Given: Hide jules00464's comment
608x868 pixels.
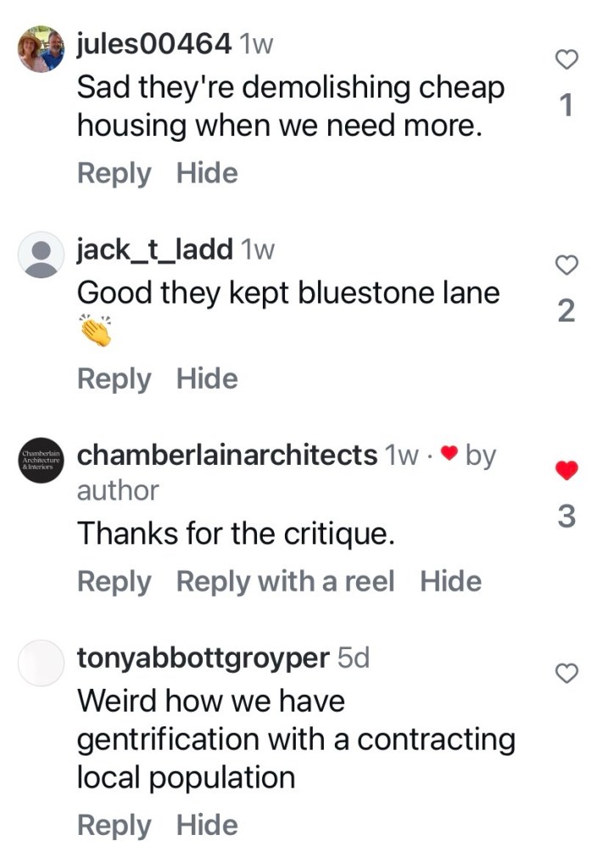Looking at the screenshot, I should coord(207,174).
